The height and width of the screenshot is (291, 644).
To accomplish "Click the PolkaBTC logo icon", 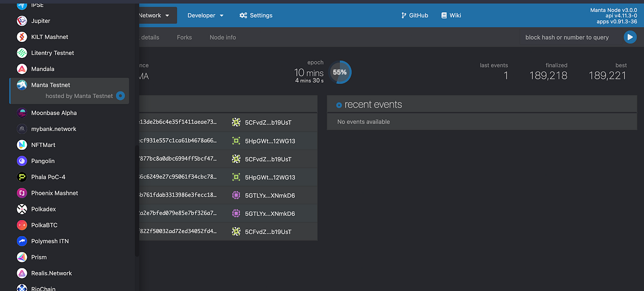I will pyautogui.click(x=22, y=225).
